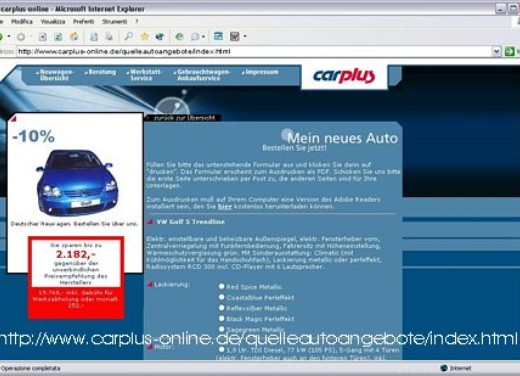Click the Edit with Word icon

[x=235, y=36]
